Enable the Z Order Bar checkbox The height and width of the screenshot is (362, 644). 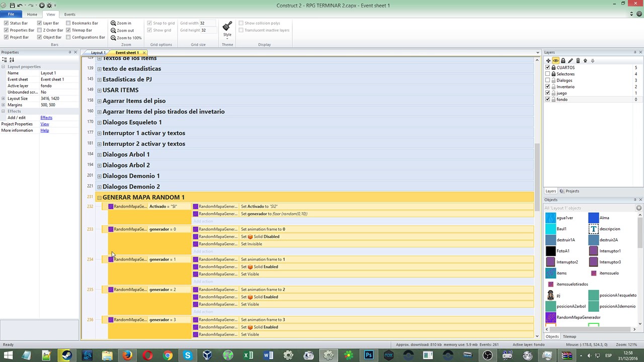(40, 30)
